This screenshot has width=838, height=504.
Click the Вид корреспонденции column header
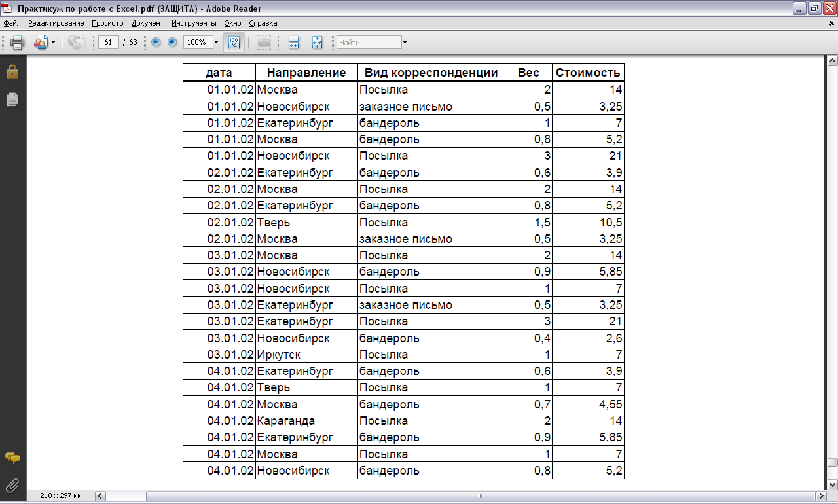tap(431, 72)
